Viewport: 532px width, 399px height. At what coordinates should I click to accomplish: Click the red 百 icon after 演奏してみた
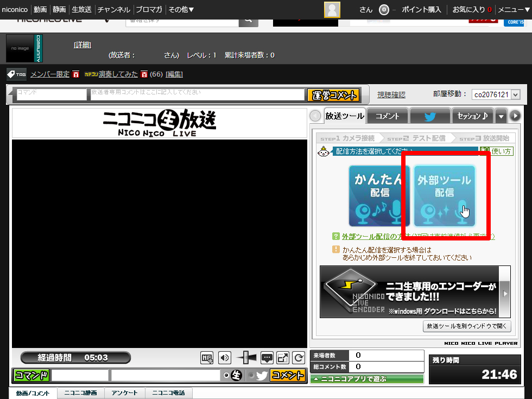(x=144, y=74)
